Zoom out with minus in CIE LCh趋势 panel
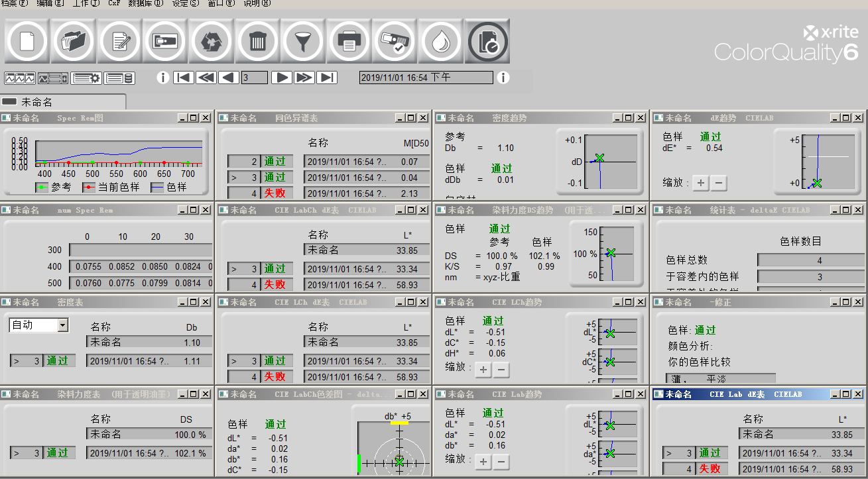 tap(501, 369)
